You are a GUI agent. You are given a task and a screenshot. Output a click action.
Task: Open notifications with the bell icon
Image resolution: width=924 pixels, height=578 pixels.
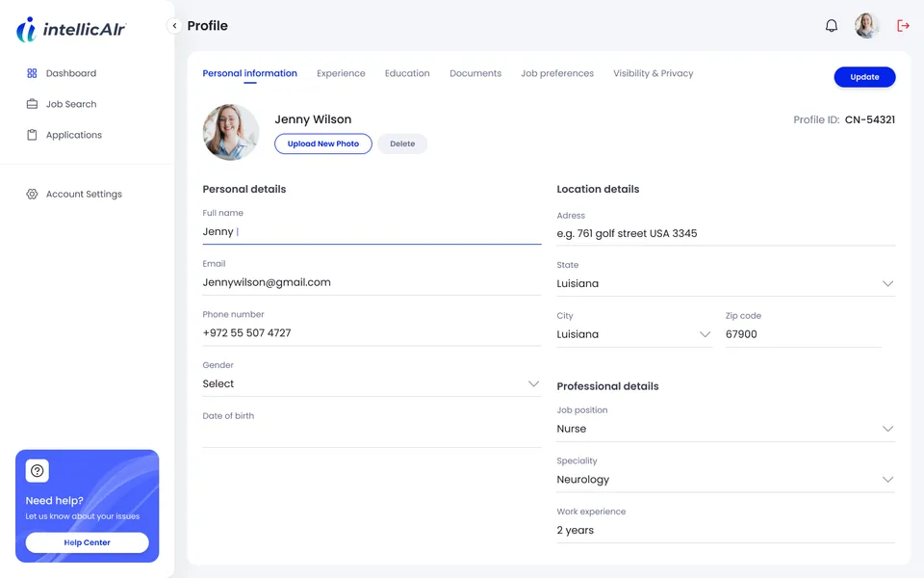pyautogui.click(x=831, y=26)
